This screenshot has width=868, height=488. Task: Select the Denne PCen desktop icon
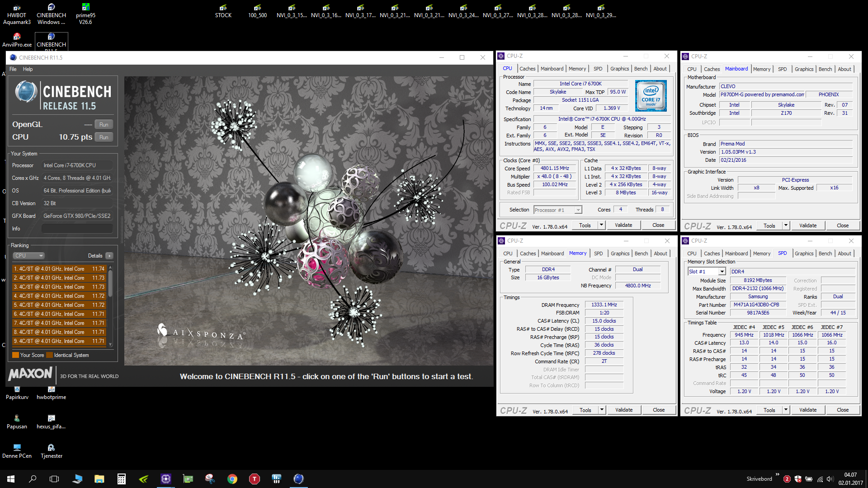(x=17, y=451)
